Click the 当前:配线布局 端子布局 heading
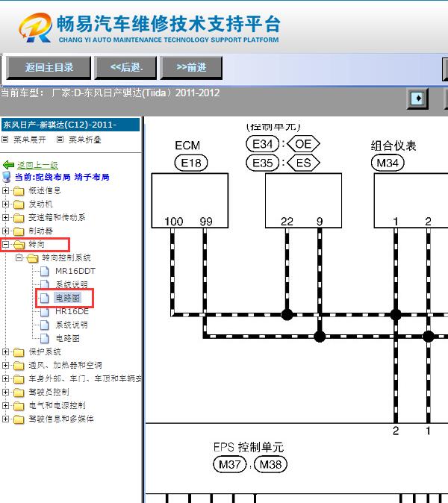 click(62, 177)
